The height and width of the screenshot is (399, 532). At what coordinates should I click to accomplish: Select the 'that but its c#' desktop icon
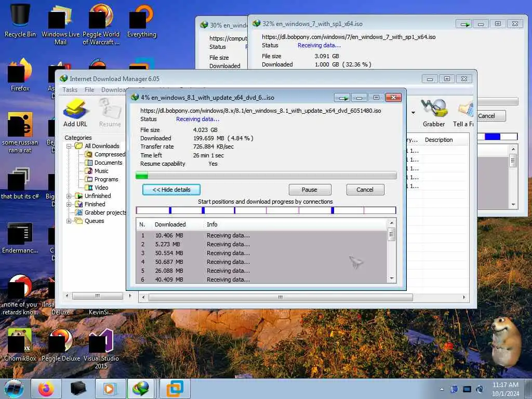click(20, 183)
